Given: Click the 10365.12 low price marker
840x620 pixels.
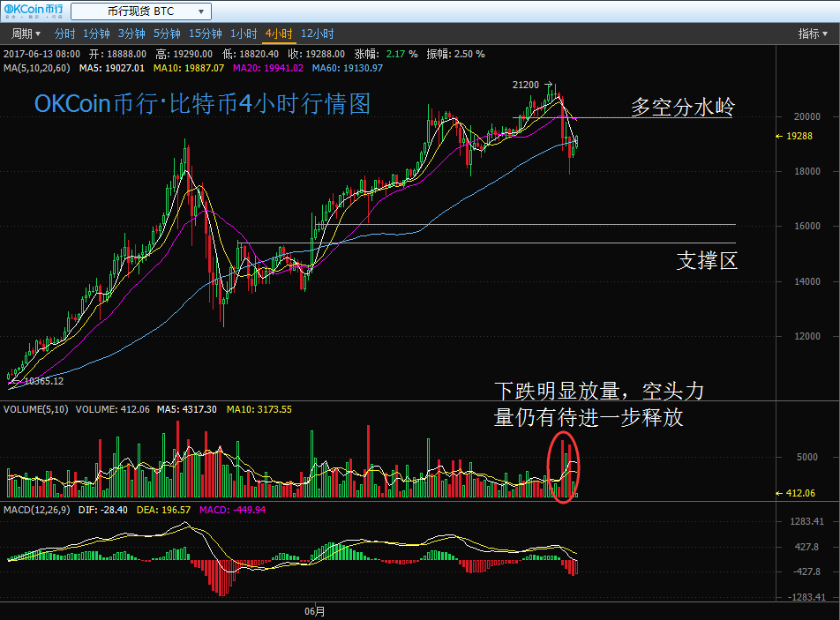Looking at the screenshot, I should (44, 381).
